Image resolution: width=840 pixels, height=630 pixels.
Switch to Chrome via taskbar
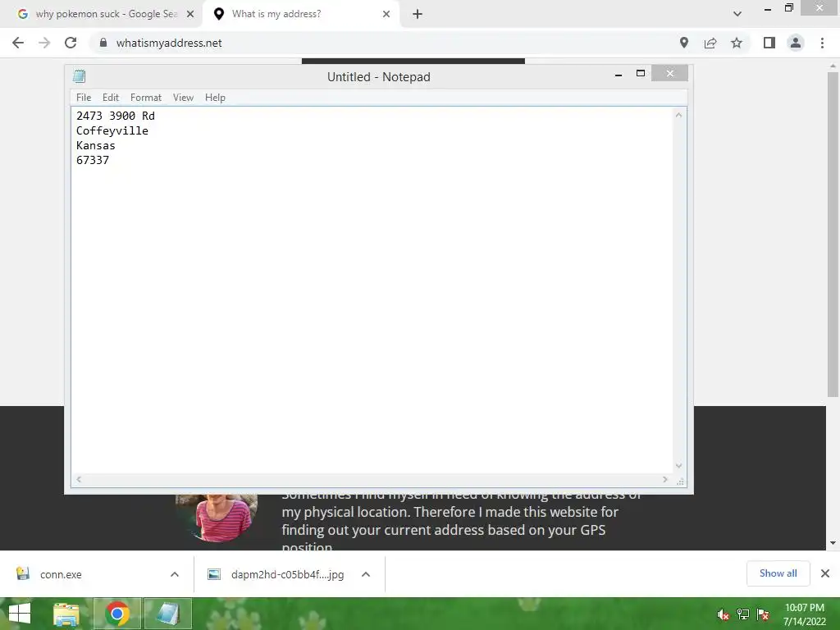click(117, 614)
